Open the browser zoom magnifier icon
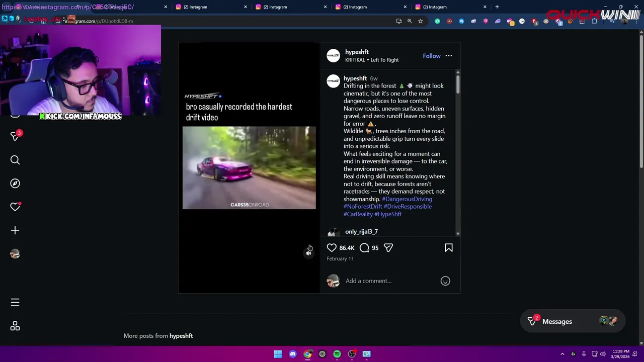The height and width of the screenshot is (362, 644). [x=410, y=21]
